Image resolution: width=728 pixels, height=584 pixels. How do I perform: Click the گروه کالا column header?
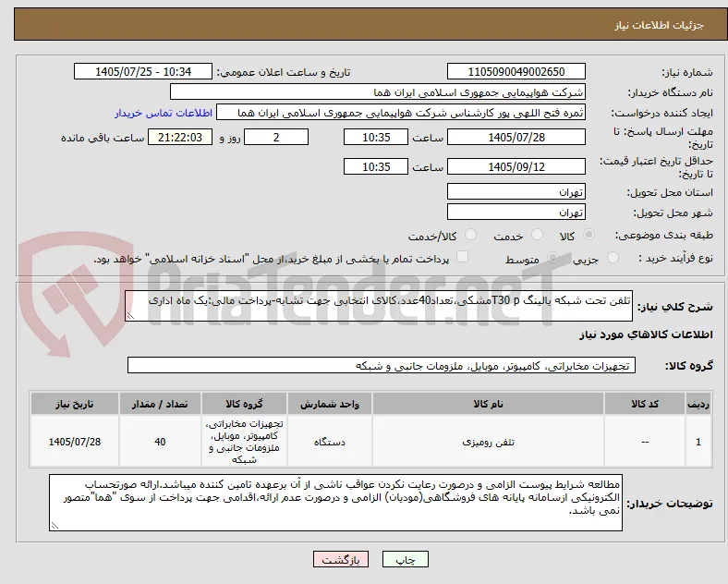pos(244,404)
